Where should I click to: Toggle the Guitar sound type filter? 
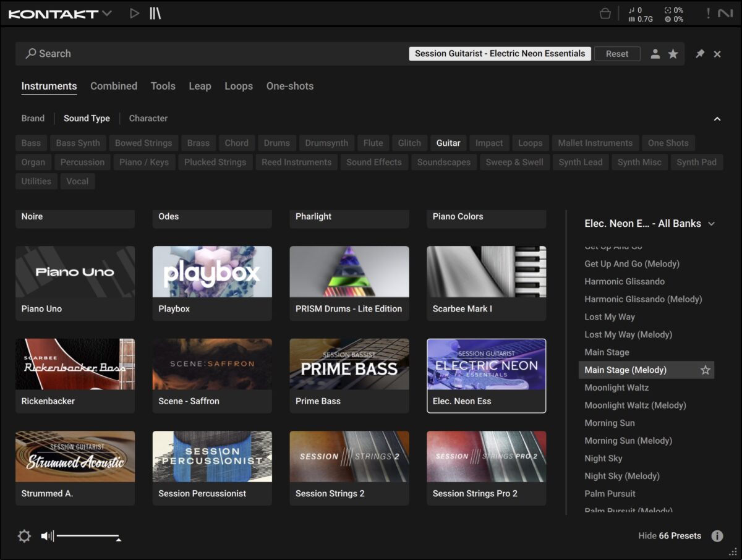(448, 143)
